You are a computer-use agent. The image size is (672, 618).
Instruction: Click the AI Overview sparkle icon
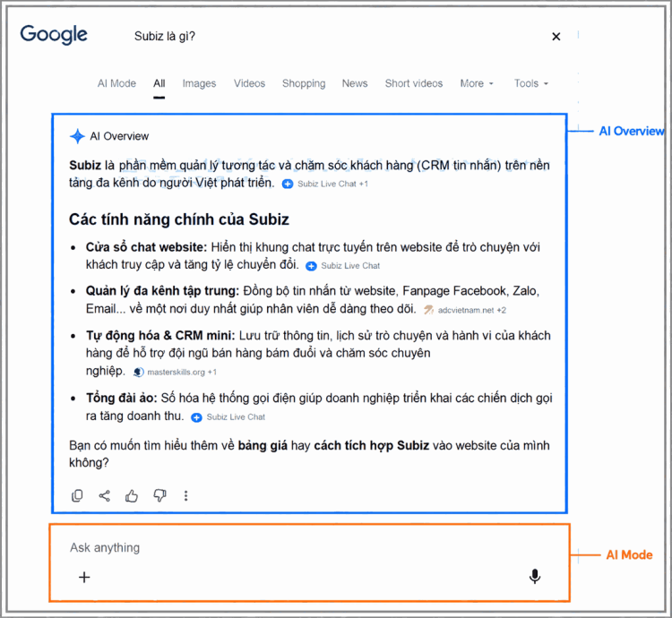pos(77,137)
